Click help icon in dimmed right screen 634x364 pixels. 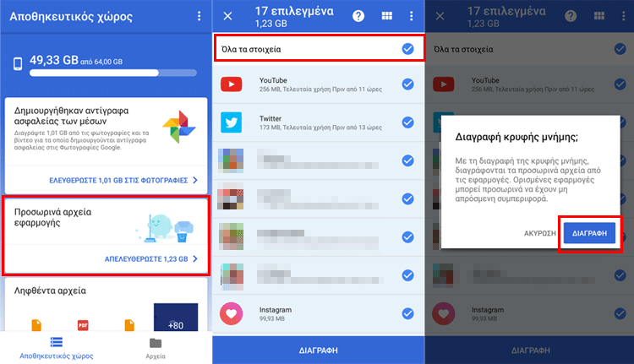click(571, 16)
